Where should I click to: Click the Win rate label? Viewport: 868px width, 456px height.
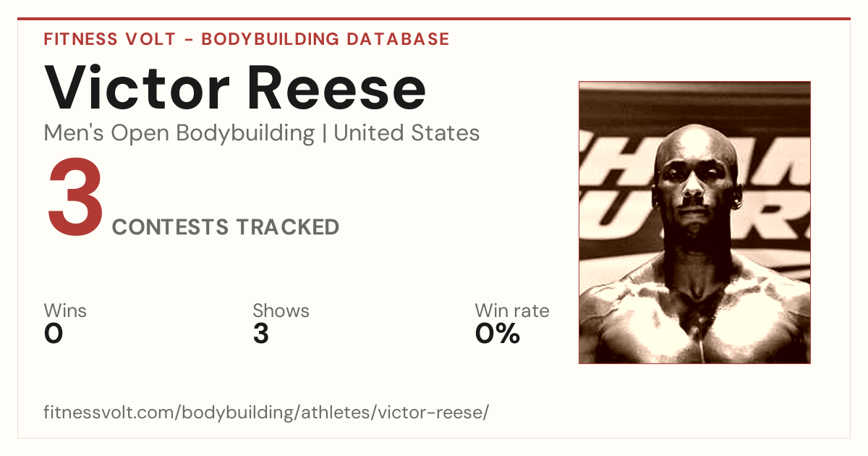[x=512, y=311]
